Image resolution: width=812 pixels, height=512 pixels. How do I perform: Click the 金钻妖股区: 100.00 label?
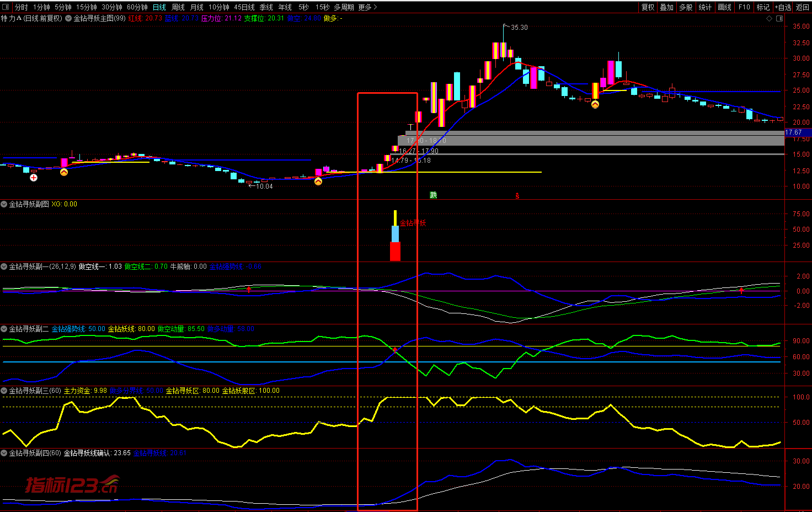pyautogui.click(x=250, y=391)
